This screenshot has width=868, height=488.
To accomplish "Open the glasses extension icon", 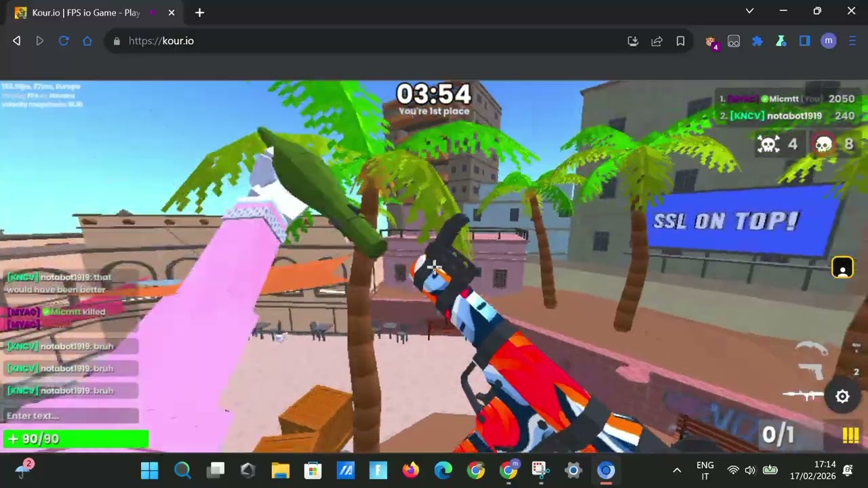I will [x=734, y=41].
